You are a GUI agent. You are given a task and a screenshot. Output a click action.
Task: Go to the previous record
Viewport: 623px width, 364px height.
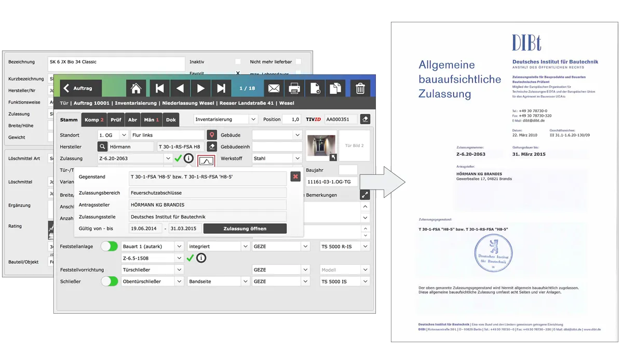click(180, 88)
